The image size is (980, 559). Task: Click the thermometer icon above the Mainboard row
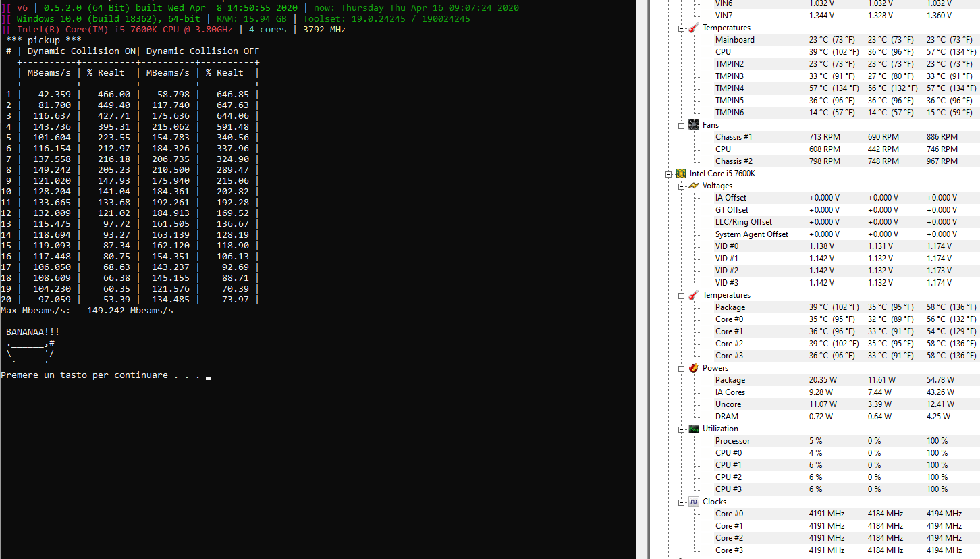click(693, 28)
